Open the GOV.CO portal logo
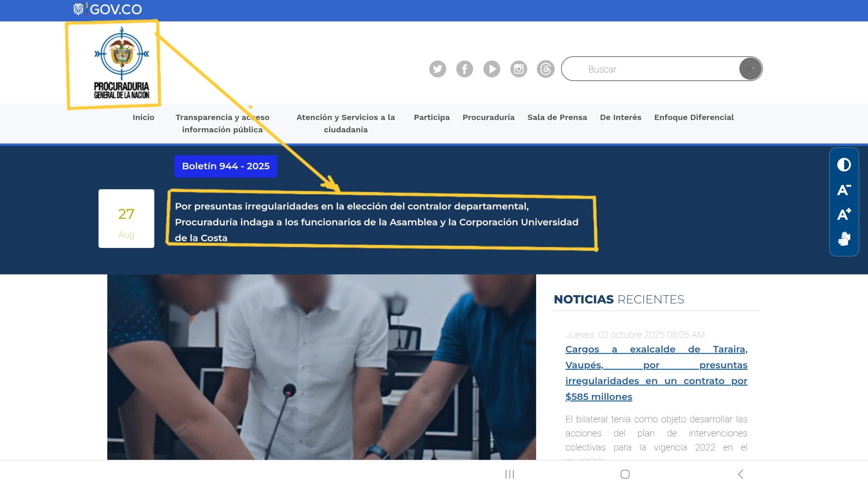 [107, 10]
